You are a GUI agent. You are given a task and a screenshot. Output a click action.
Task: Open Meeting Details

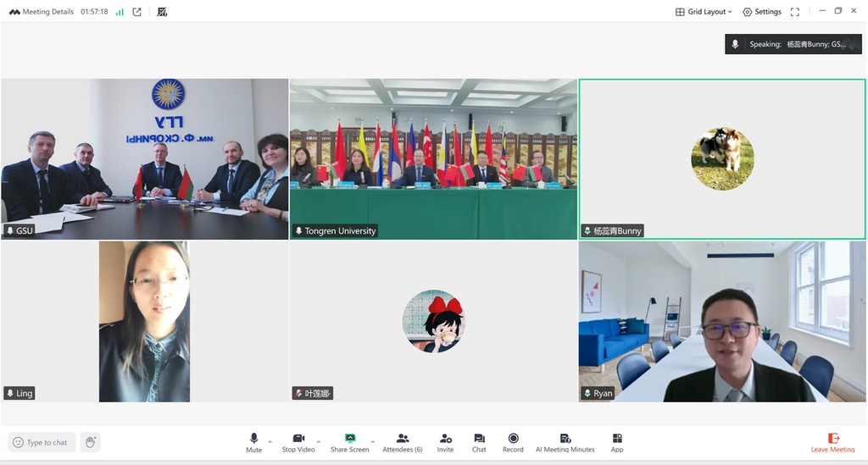pos(42,12)
